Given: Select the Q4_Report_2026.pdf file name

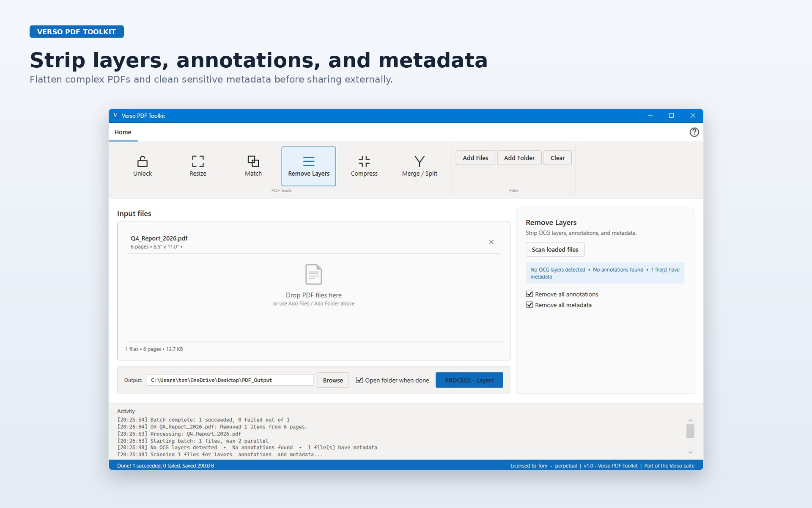Looking at the screenshot, I should [159, 238].
